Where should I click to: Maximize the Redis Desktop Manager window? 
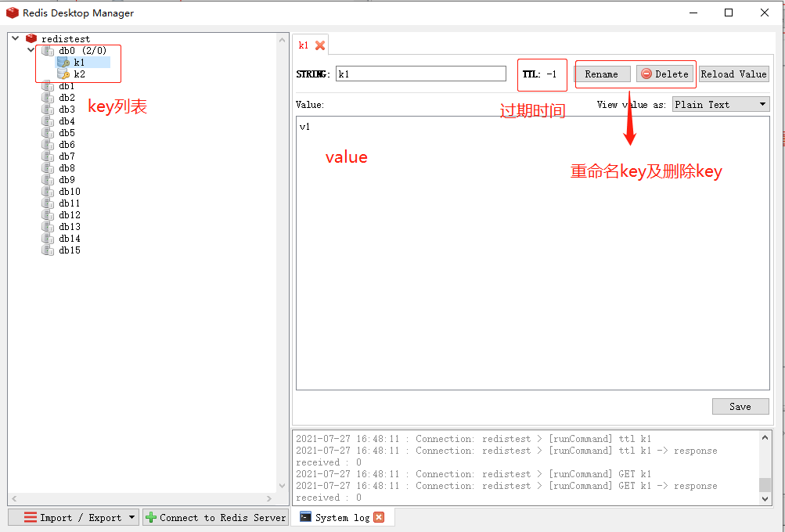coord(729,13)
